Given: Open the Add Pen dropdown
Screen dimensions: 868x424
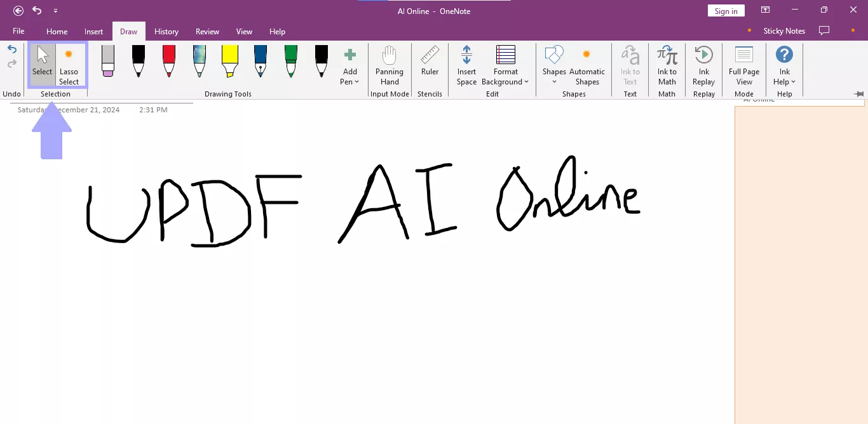Looking at the screenshot, I should tap(349, 65).
